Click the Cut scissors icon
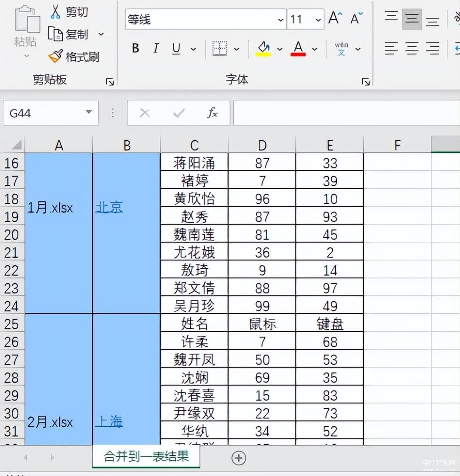Screen dimensions: 460x476 [56, 11]
